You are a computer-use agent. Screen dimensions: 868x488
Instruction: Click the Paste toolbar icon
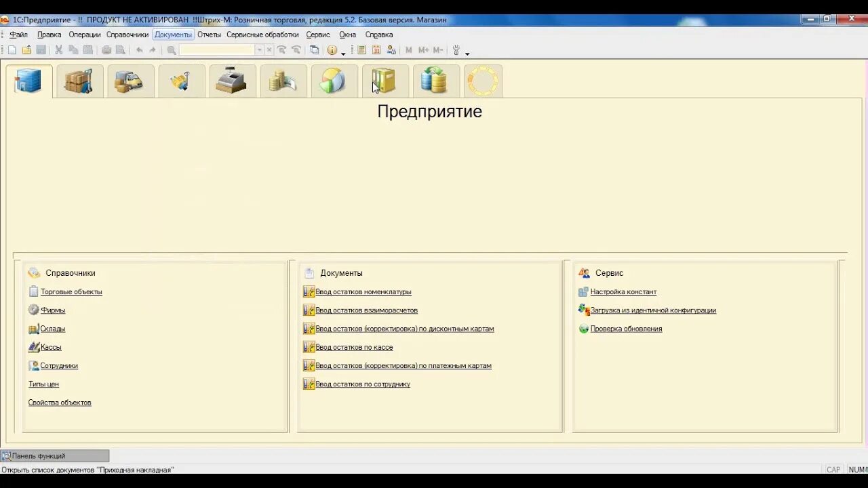tap(88, 50)
